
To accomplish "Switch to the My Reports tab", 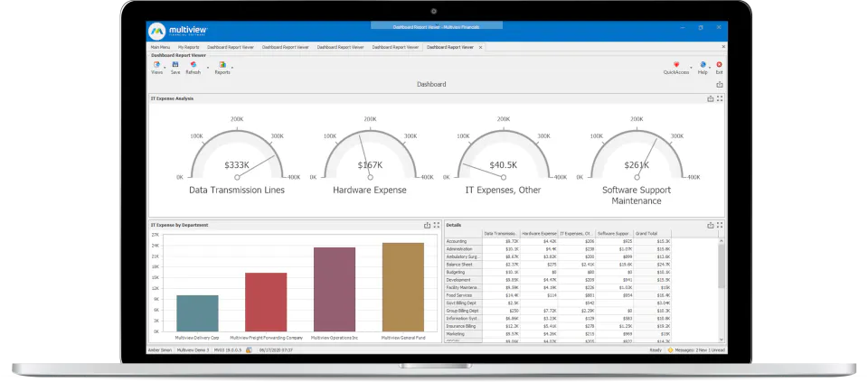I will [188, 48].
